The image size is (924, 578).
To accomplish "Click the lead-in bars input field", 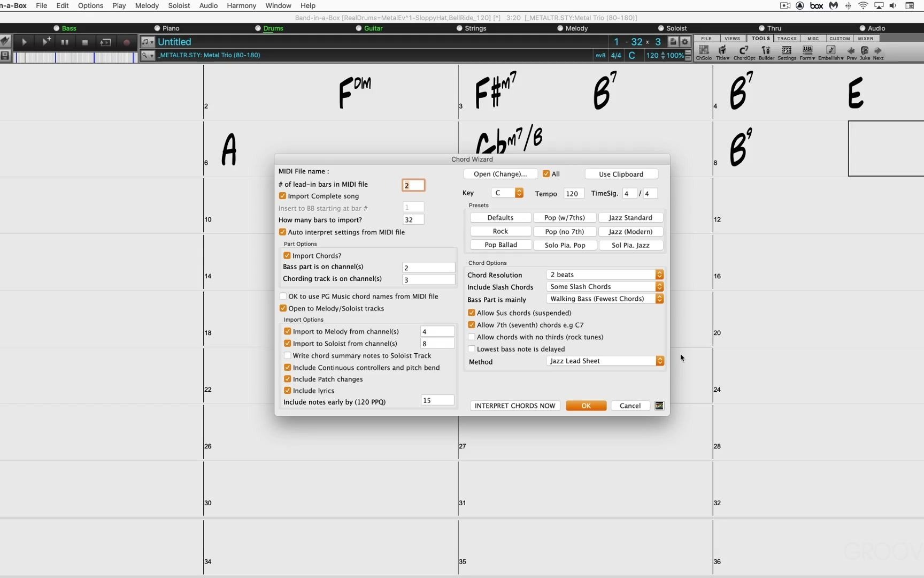I will (x=413, y=185).
